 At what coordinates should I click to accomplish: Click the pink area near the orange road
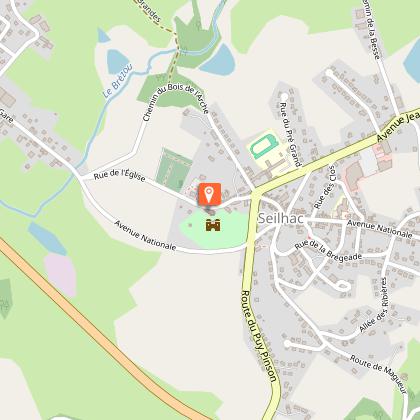click(61, 274)
